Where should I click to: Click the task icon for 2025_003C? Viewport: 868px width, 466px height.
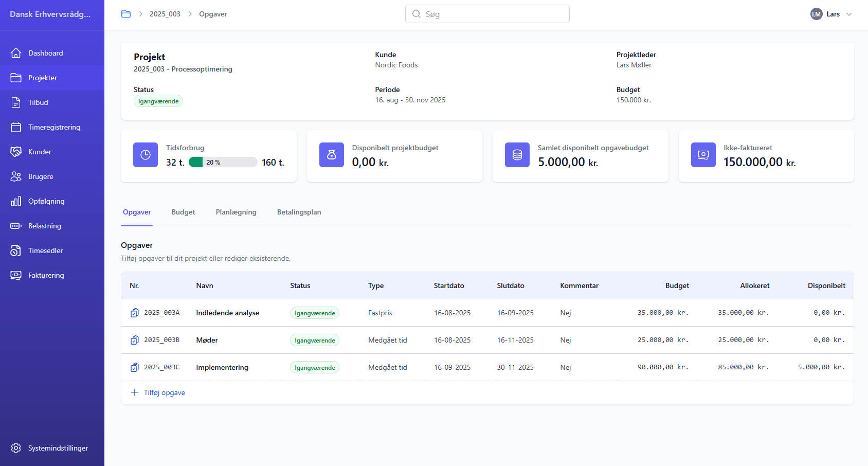click(135, 367)
